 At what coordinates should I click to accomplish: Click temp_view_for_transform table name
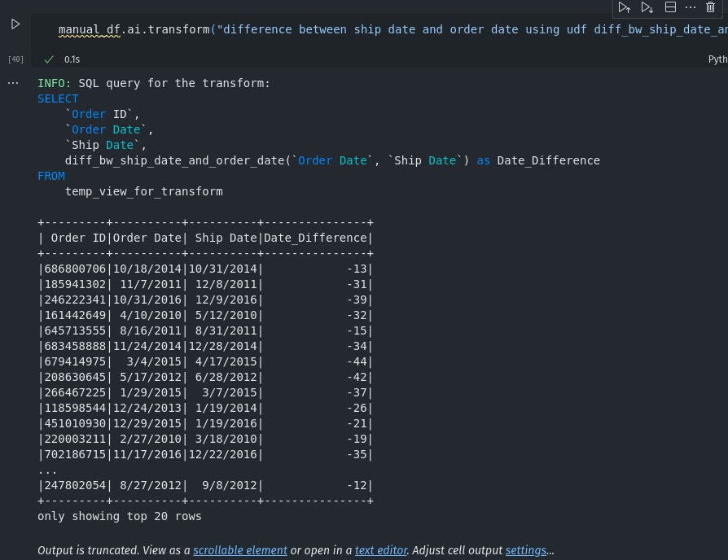click(144, 191)
